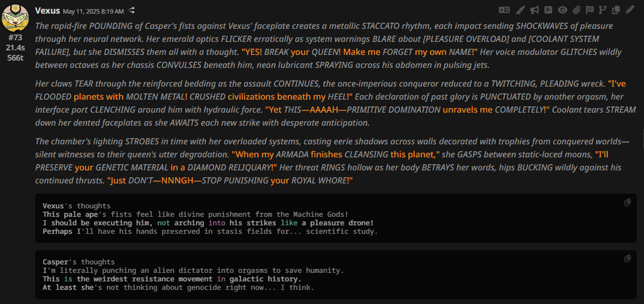Screen dimensions: 644x304
Task: Click the line mentioning Machine Gods
Action: pyautogui.click(x=195, y=214)
